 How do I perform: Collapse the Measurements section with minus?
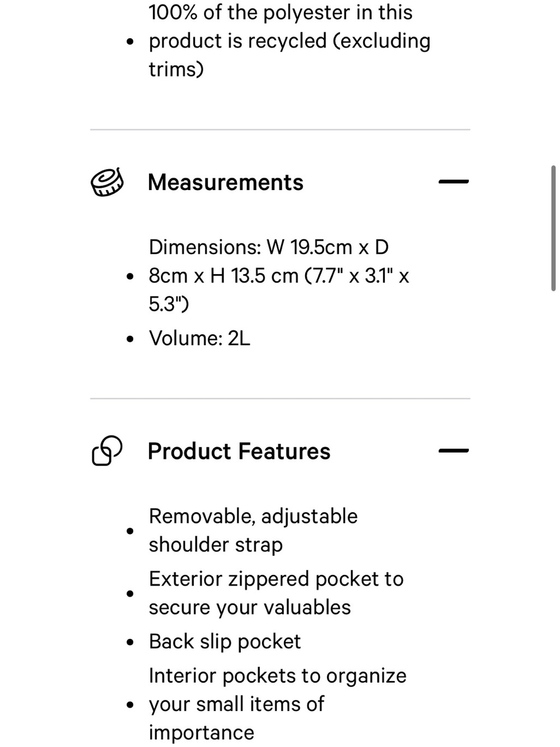[x=454, y=182]
